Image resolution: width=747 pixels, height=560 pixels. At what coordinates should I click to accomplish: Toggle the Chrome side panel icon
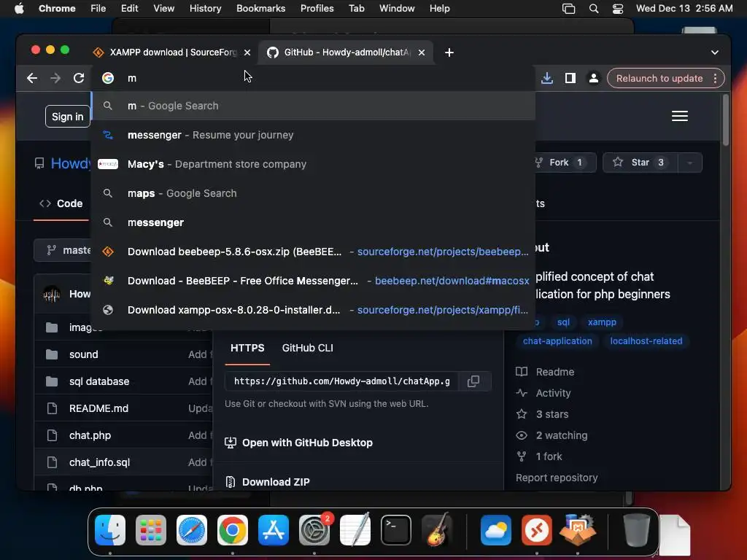click(570, 78)
